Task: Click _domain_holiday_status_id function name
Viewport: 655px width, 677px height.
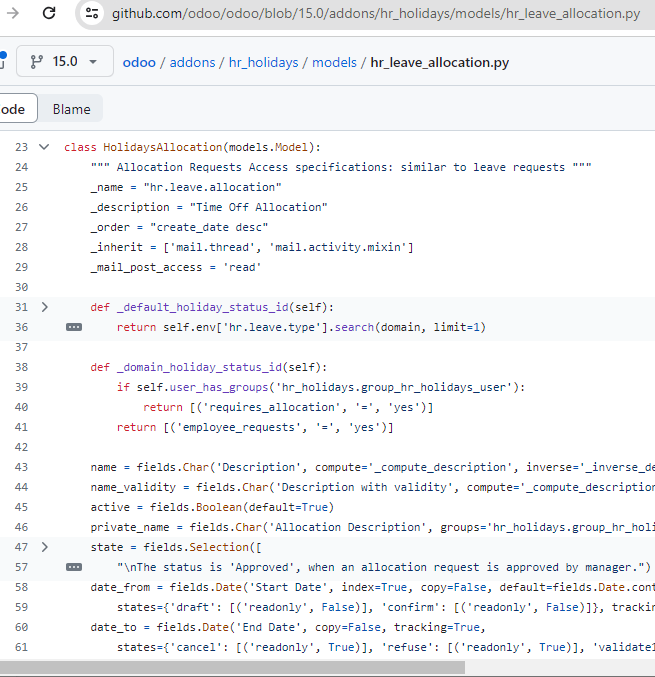Action: 199,367
